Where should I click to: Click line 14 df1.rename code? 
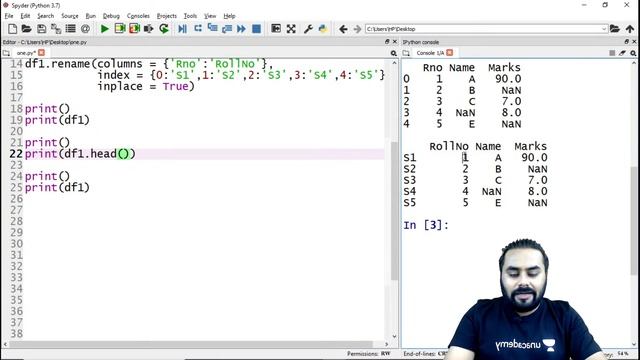coord(149,64)
